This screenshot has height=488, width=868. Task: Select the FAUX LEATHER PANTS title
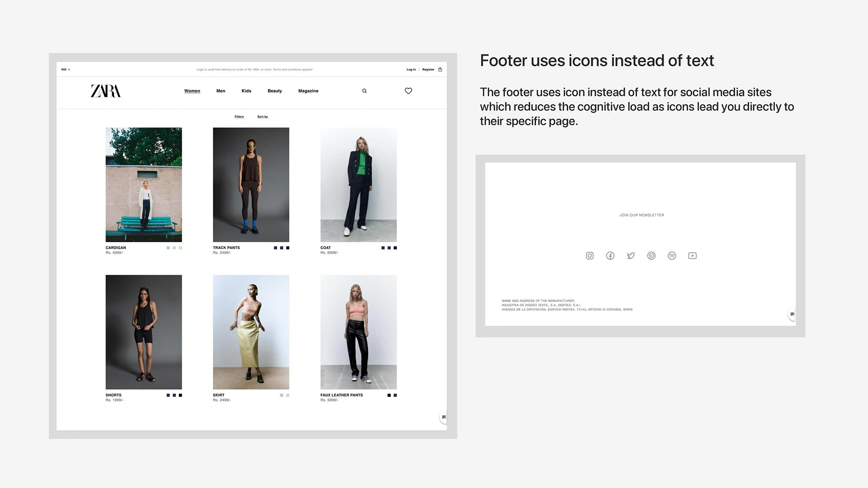click(x=342, y=395)
